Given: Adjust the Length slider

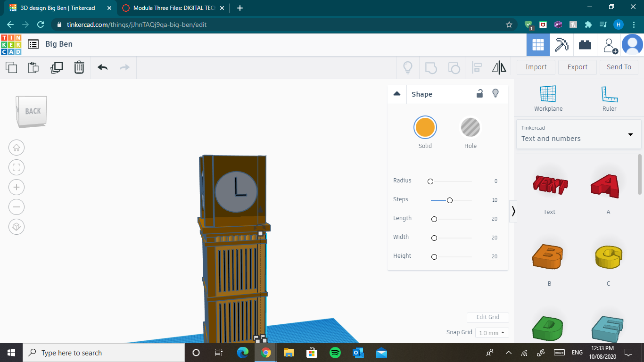Looking at the screenshot, I should tap(434, 219).
